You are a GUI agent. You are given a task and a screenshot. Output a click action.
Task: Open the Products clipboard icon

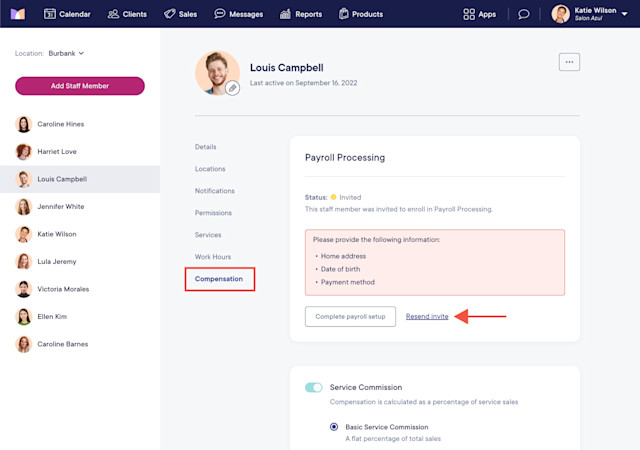(344, 14)
